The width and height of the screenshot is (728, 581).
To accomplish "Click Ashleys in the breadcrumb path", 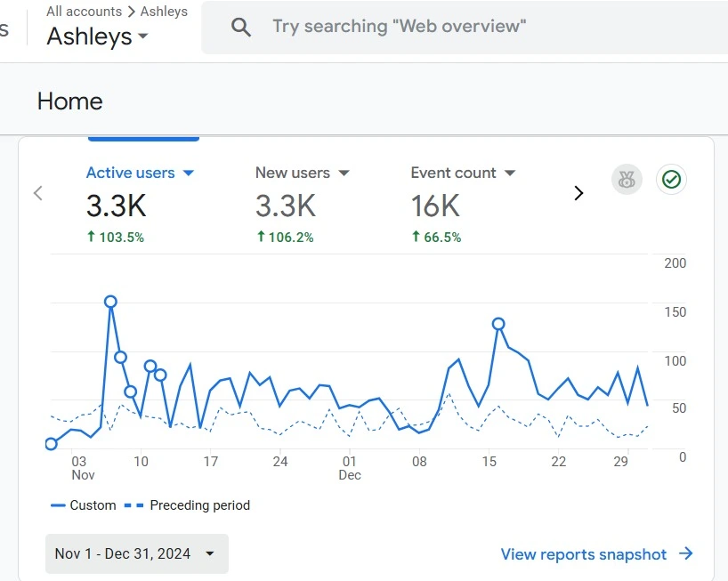I will tap(164, 12).
